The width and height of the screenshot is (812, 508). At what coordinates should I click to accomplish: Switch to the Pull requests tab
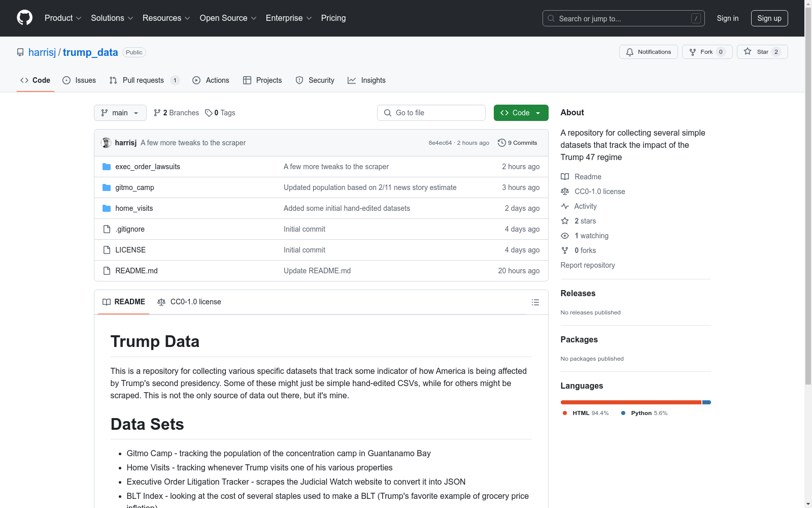tap(145, 80)
